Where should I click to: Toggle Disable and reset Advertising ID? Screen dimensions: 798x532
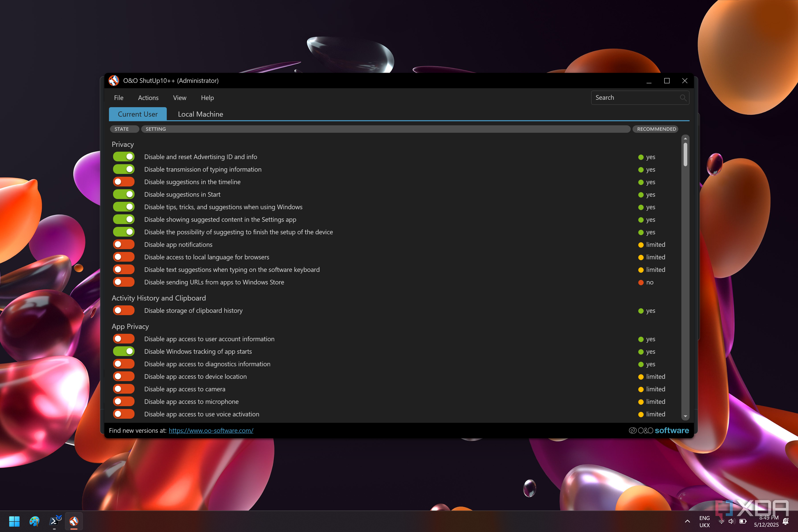[124, 157]
